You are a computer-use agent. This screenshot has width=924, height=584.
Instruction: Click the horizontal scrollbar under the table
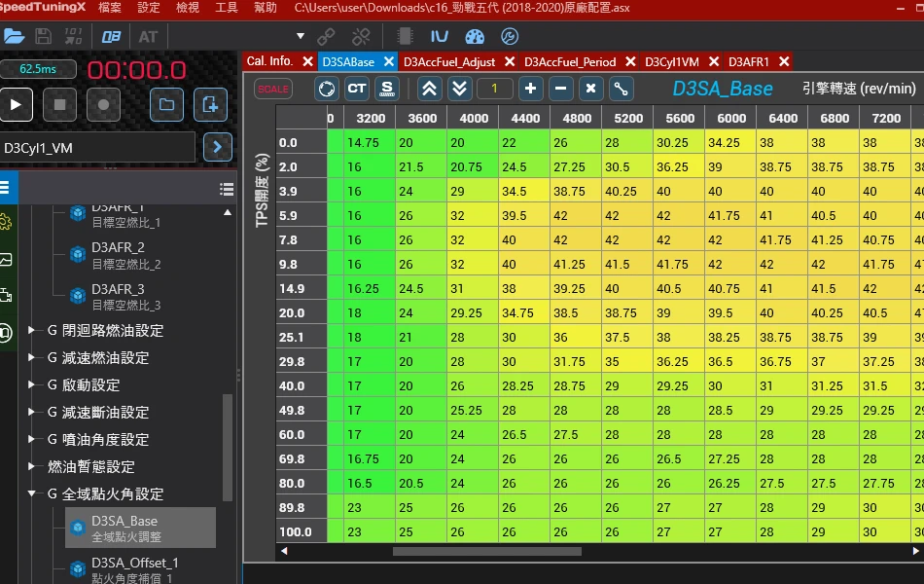tap(487, 552)
